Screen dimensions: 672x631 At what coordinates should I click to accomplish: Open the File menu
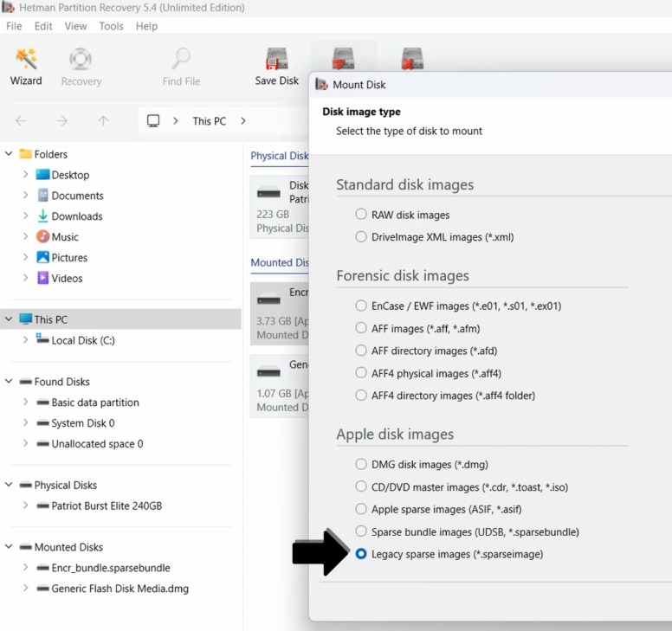[x=14, y=26]
